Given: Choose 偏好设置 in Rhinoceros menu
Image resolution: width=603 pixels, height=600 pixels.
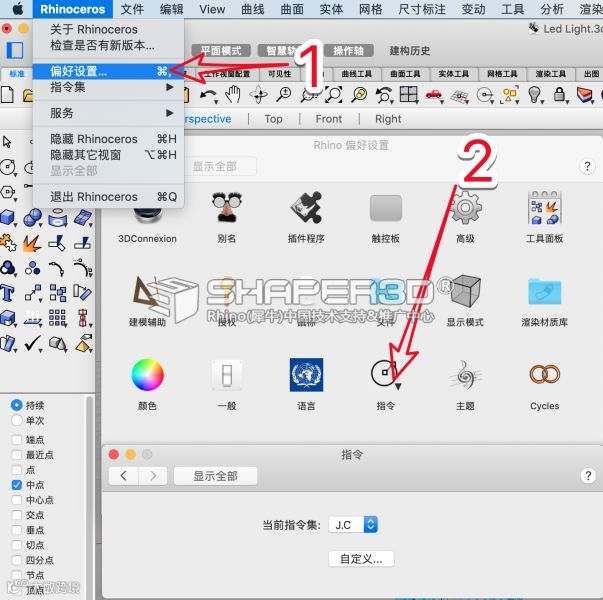Looking at the screenshot, I should 108,71.
